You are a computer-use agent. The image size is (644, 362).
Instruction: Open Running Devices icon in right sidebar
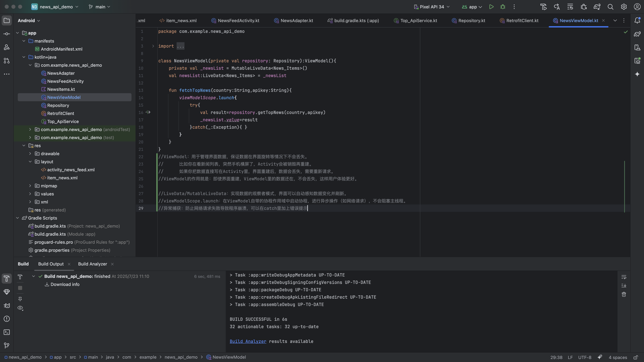(x=637, y=61)
